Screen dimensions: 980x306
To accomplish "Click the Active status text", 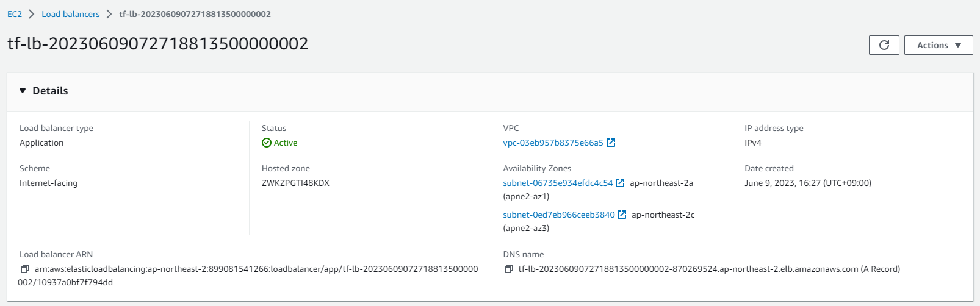I will coord(286,143).
